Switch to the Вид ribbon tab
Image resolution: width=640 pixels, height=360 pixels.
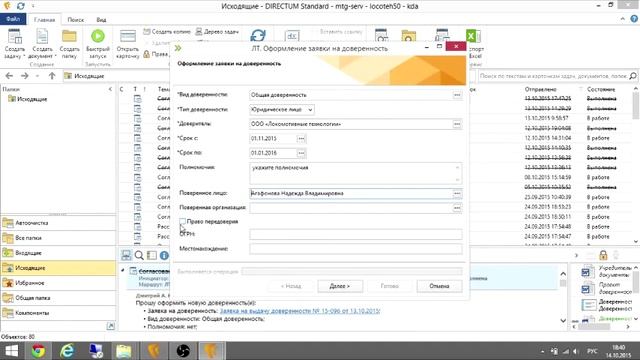[101, 20]
